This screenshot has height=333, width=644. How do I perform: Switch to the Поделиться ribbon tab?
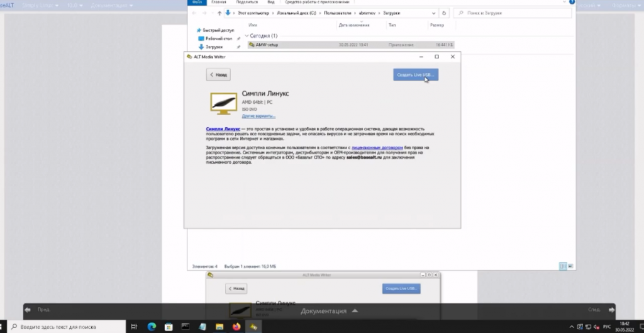click(247, 3)
